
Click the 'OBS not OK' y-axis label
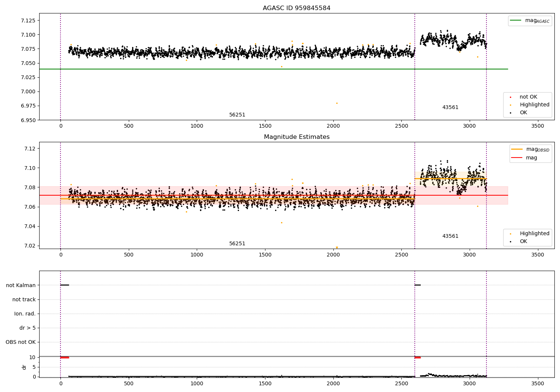[x=21, y=342]
